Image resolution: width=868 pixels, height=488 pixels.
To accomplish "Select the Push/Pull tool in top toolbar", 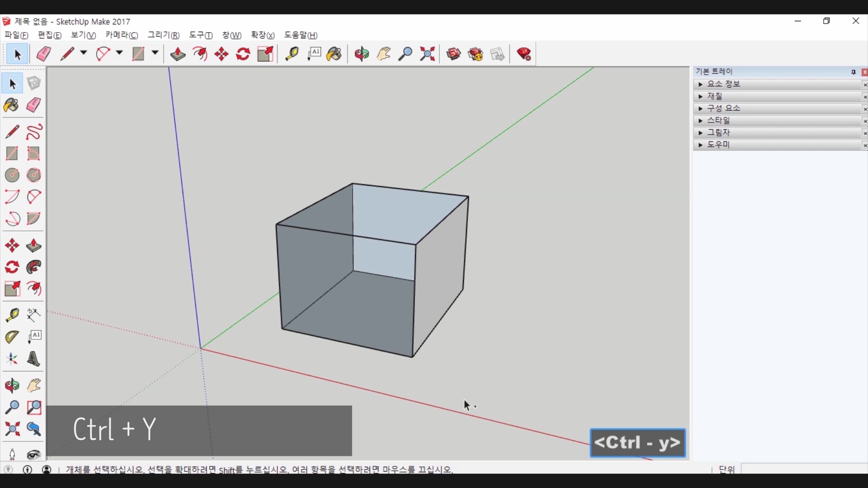I will 178,54.
